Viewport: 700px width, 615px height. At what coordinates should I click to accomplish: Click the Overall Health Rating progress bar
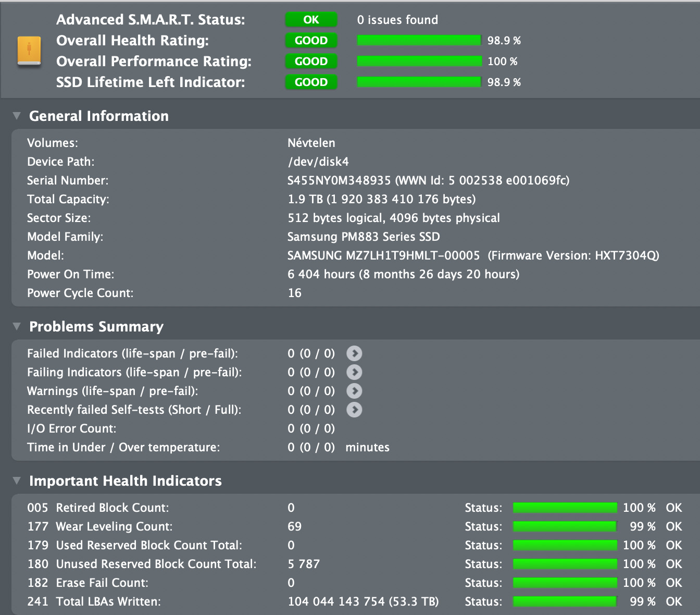pos(419,41)
